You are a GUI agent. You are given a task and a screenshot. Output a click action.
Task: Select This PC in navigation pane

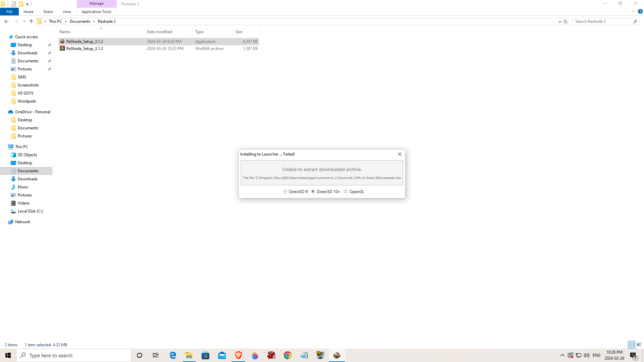coord(21,147)
